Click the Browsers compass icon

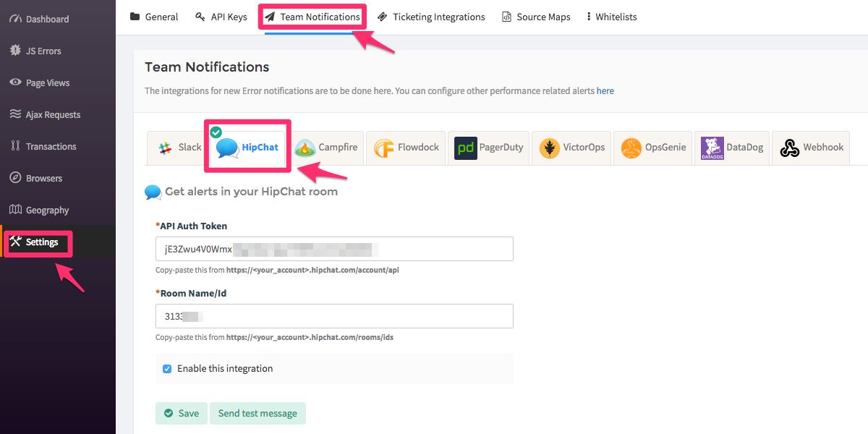14,178
